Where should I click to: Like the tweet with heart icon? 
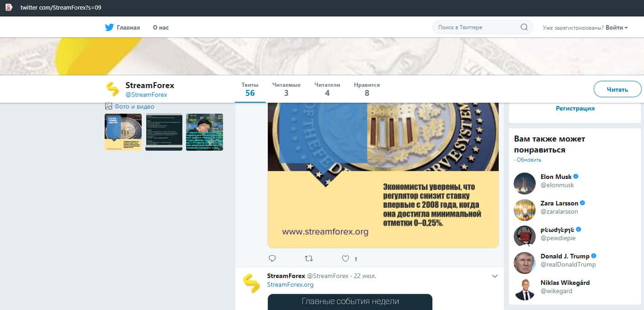(346, 258)
